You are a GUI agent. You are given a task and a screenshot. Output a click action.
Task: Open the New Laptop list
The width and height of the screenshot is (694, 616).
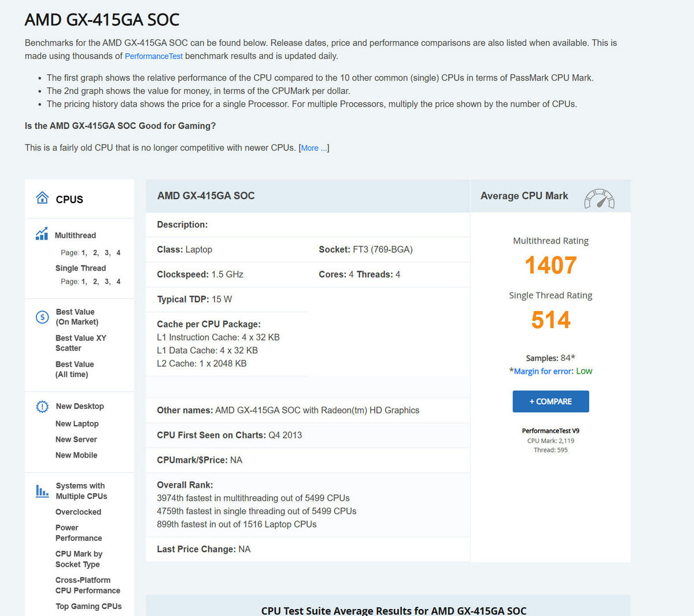[76, 423]
